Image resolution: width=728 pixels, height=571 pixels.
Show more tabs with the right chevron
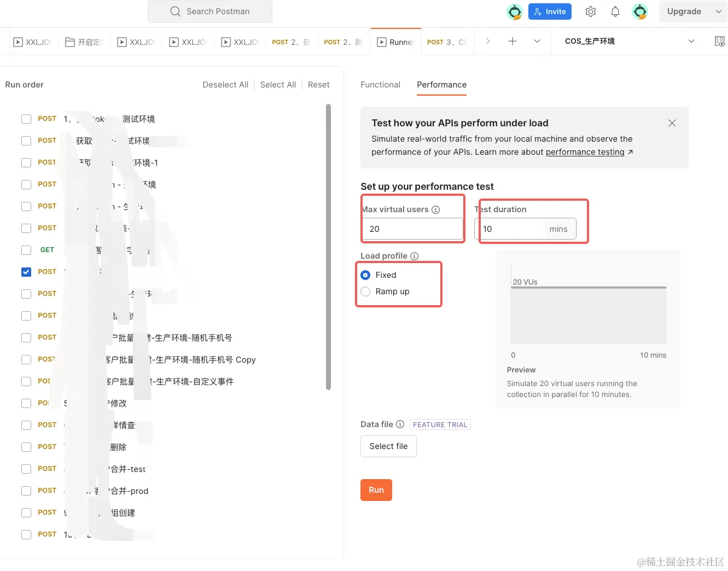(x=488, y=41)
